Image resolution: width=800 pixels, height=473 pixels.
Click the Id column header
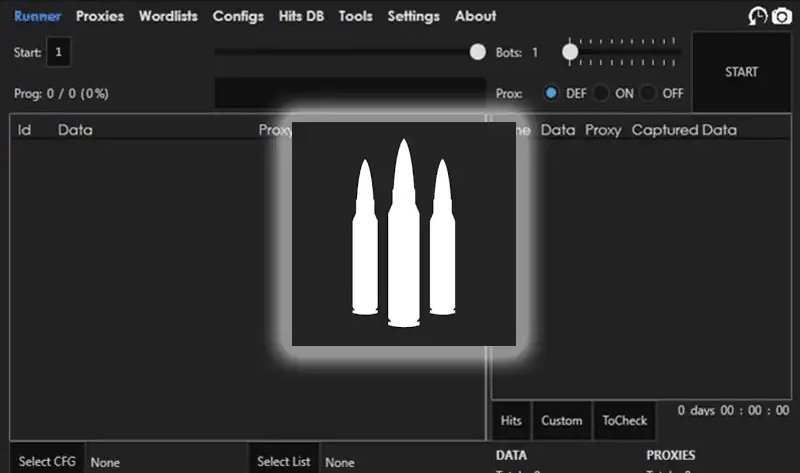[x=24, y=130]
